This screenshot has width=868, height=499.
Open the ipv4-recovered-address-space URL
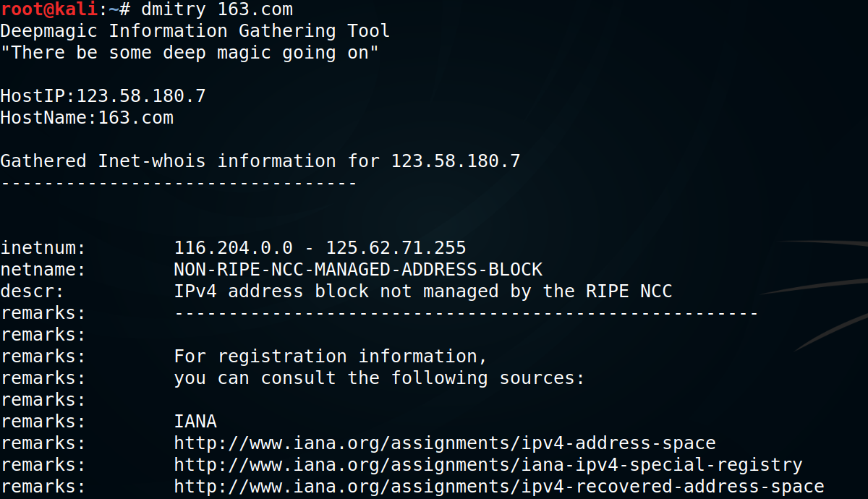tap(498, 487)
